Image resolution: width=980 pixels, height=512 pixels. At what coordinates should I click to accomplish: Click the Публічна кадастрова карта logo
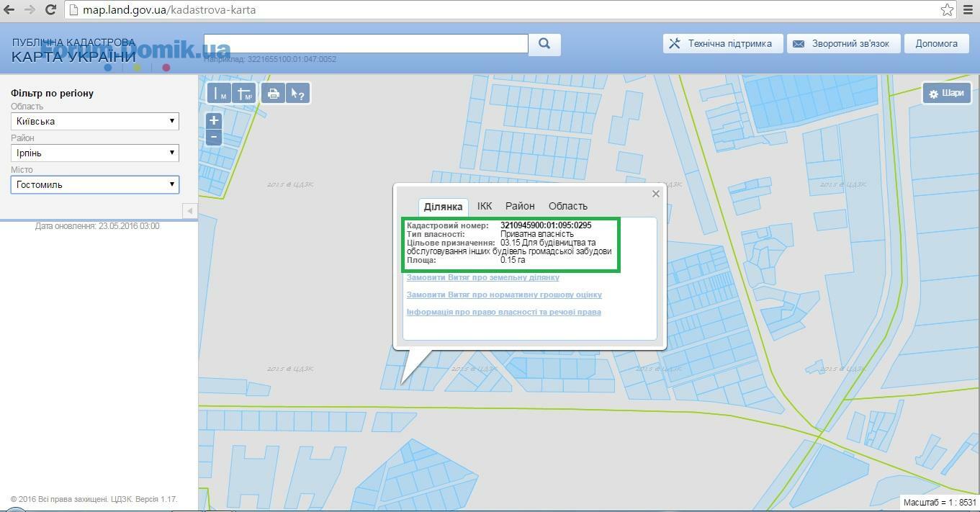coord(73,50)
